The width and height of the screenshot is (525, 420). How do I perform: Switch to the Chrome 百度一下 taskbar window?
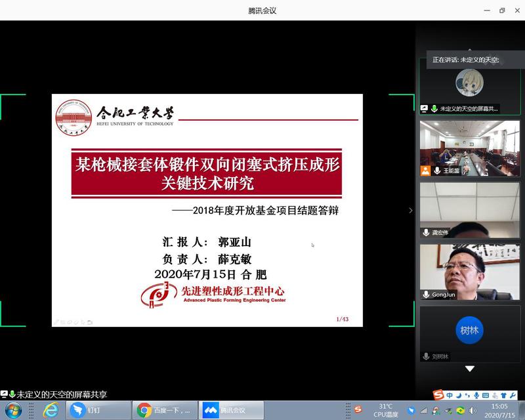tap(165, 410)
